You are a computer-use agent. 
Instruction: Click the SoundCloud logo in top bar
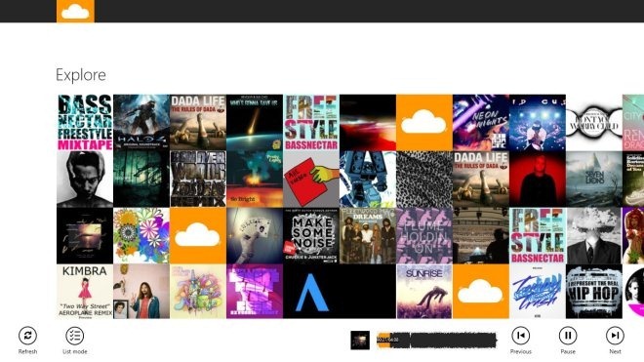(x=75, y=11)
